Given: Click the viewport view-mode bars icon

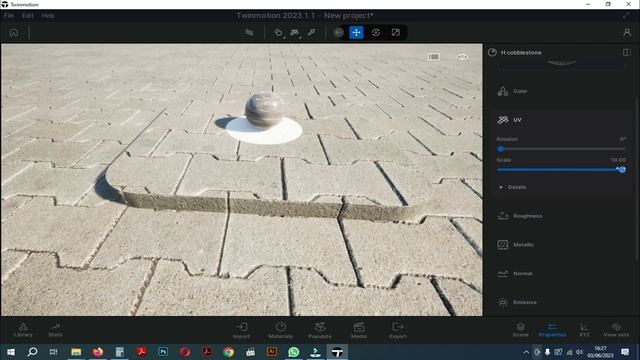Looking at the screenshot, I should click(434, 57).
